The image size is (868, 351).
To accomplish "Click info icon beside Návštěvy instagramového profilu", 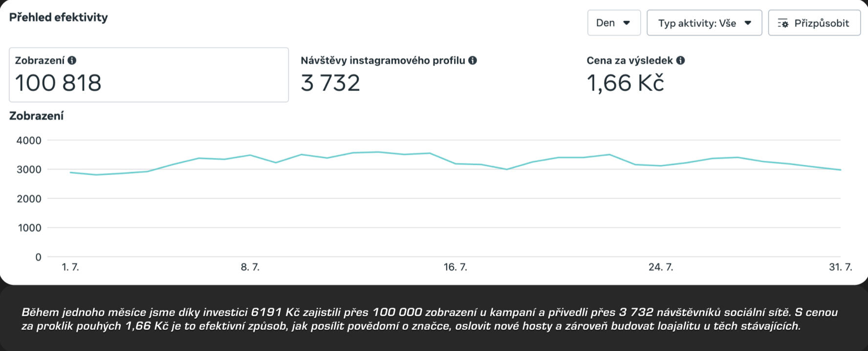I will tap(473, 61).
